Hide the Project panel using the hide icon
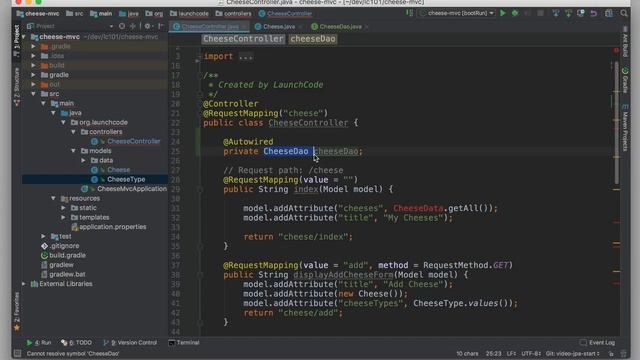This screenshot has height=360, width=640. click(161, 26)
